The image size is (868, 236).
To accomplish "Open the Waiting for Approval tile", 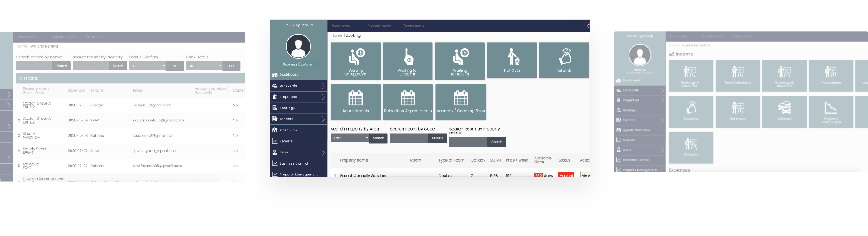I will 355,61.
